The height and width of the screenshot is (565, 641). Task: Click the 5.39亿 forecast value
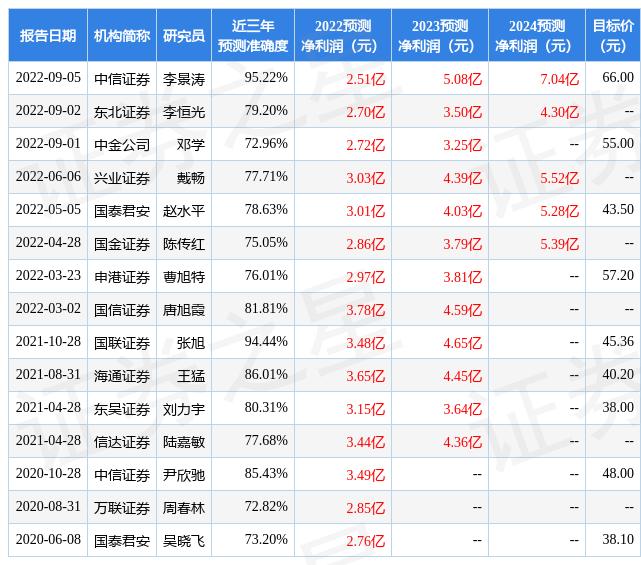pyautogui.click(x=560, y=244)
